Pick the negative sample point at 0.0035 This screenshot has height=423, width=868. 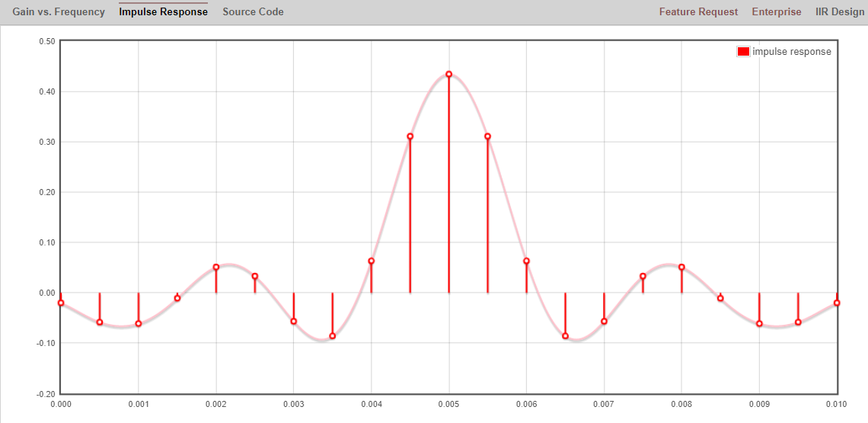[333, 336]
